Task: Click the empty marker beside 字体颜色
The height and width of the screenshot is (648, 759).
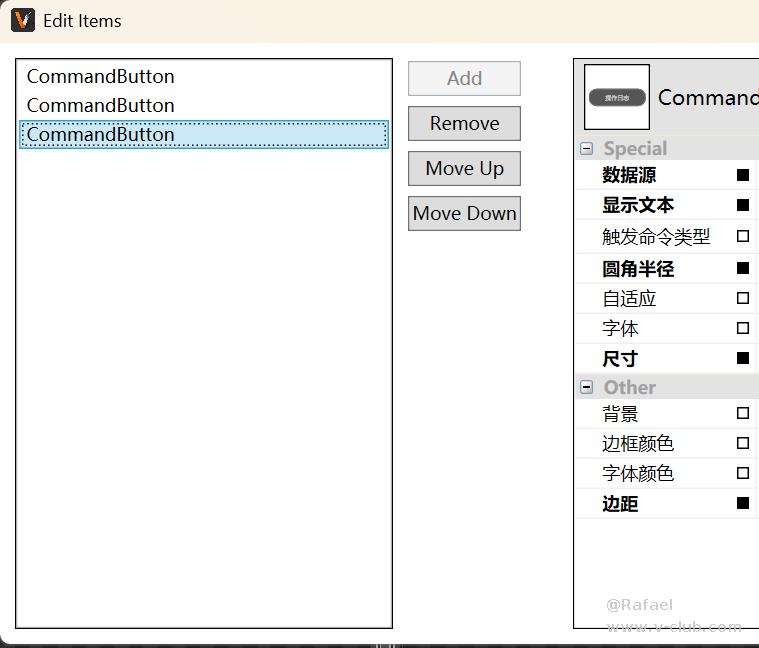Action: pos(743,473)
